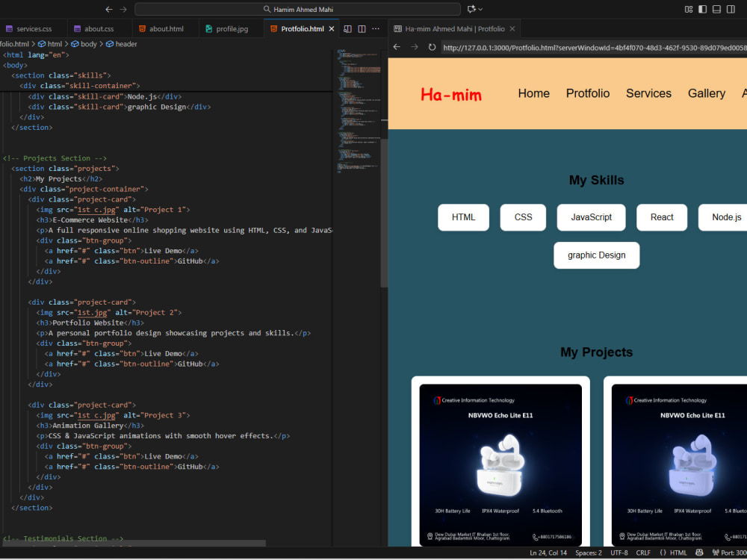Click the Ha-mim logo in preview
The width and height of the screenshot is (747, 560).
(450, 94)
